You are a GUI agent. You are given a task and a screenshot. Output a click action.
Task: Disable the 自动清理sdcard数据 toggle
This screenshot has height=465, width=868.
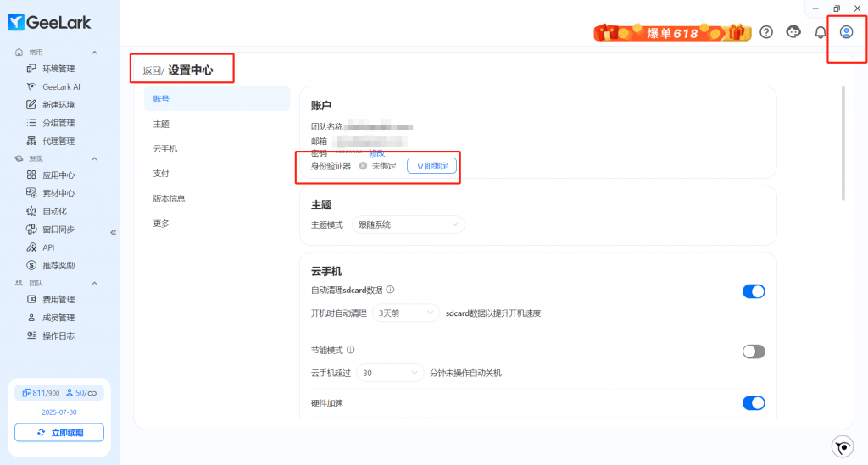tap(753, 291)
